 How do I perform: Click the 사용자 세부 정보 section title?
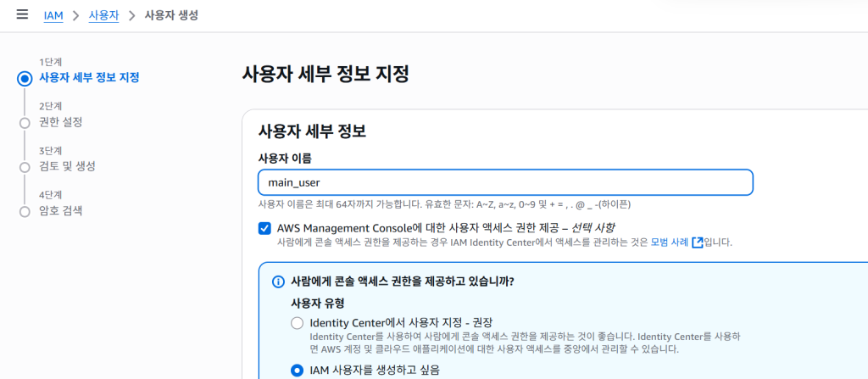pos(312,131)
